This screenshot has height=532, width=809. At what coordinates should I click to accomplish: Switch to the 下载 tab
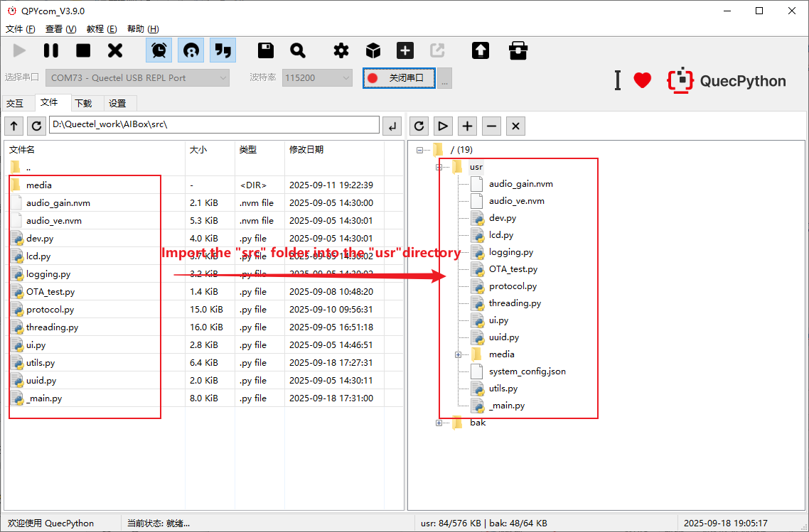click(x=83, y=103)
